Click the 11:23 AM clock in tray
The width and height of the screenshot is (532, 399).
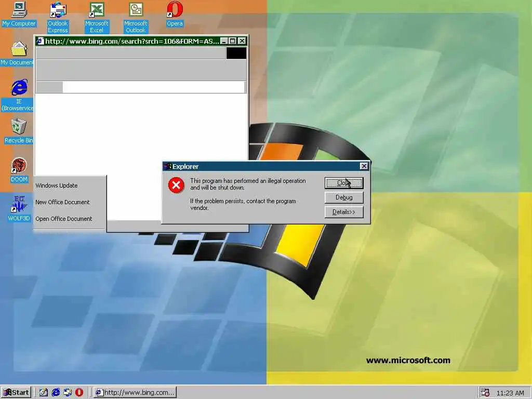tap(510, 393)
